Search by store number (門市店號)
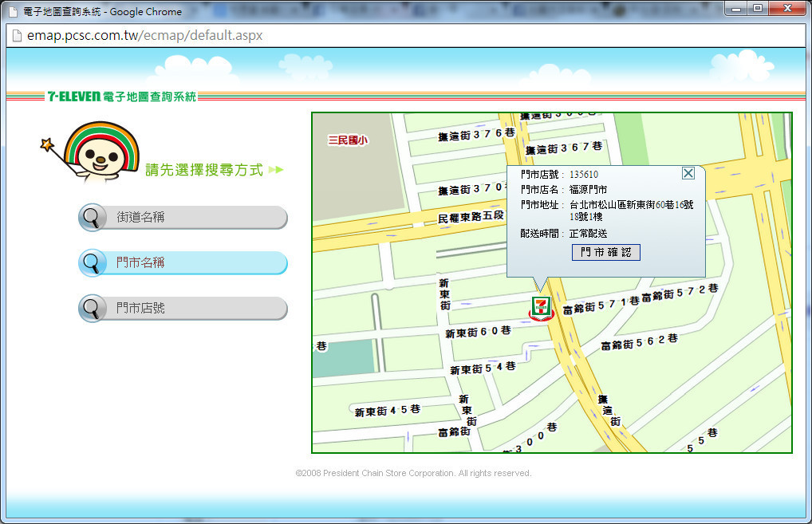The width and height of the screenshot is (812, 524). (x=183, y=309)
